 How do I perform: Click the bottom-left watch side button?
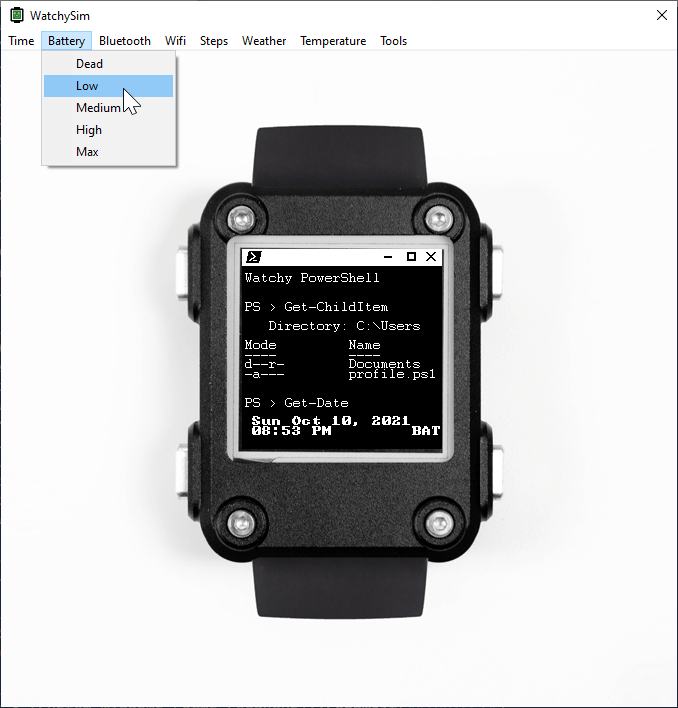[182, 471]
